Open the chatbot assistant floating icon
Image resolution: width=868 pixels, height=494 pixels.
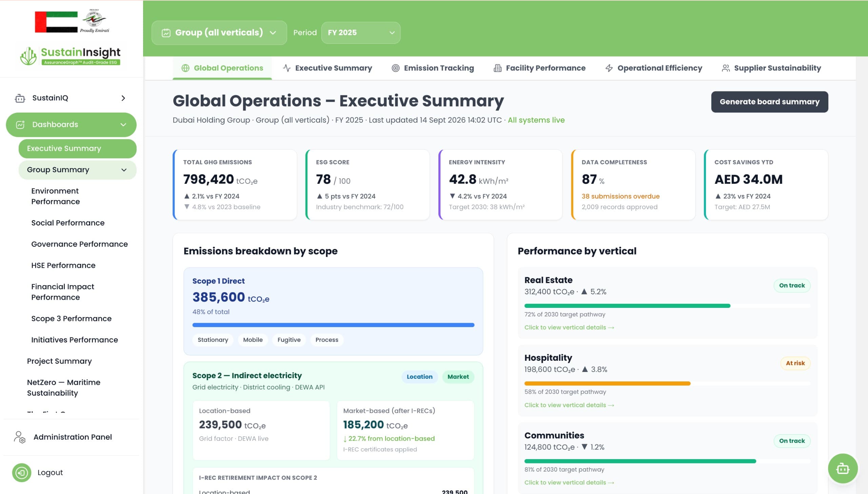843,469
